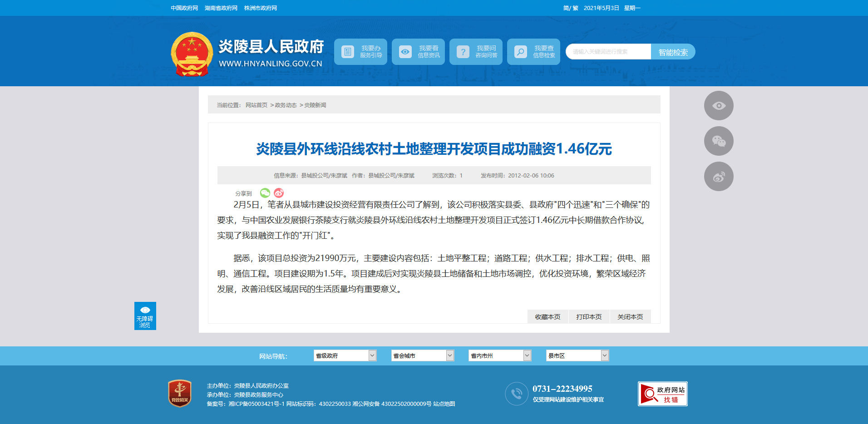Image resolution: width=868 pixels, height=424 pixels.
Task: Open the 我要问 咨询问答 menu item
Action: (476, 52)
